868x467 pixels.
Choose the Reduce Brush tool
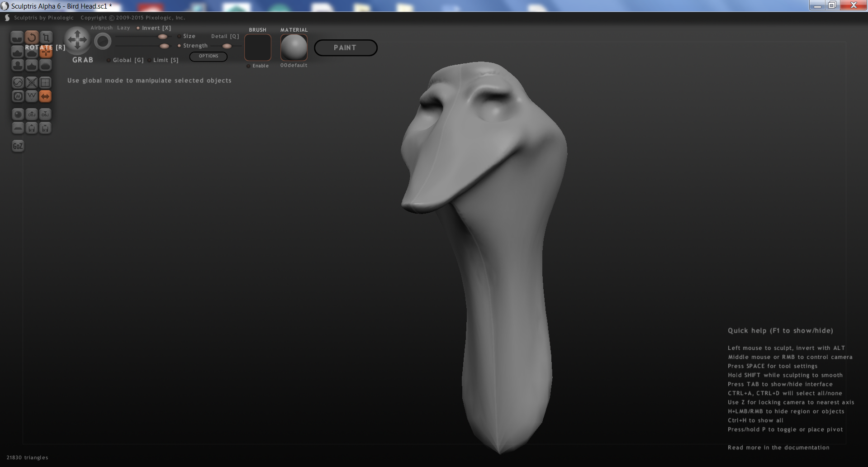pyautogui.click(x=18, y=82)
